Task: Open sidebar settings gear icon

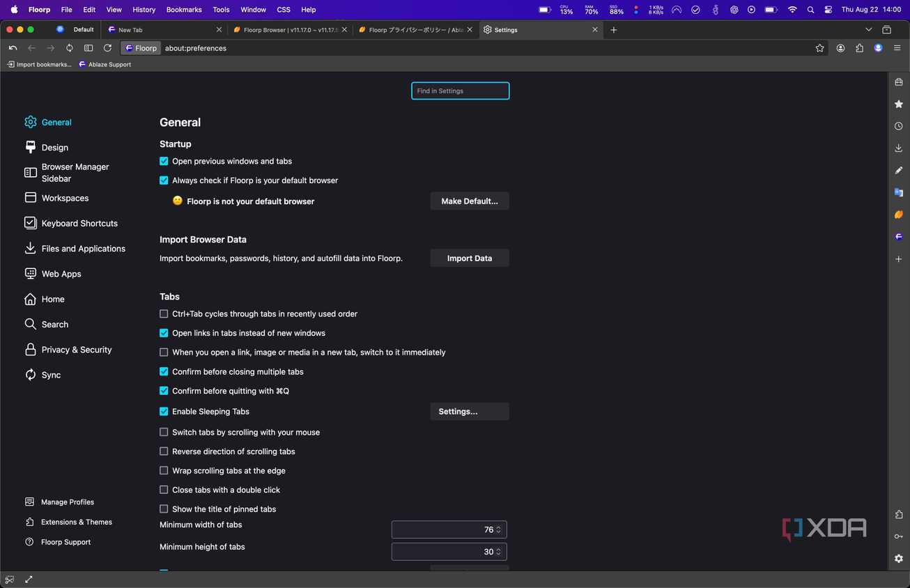Action: [x=899, y=559]
